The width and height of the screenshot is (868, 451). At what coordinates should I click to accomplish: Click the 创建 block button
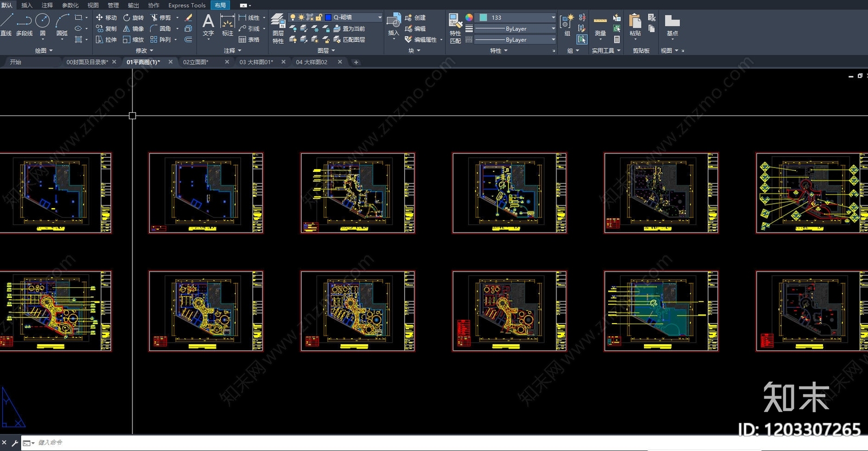416,18
